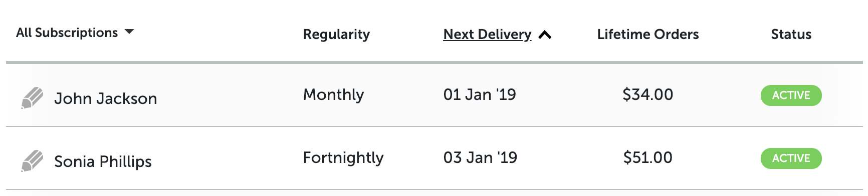Click the $34.00 lifetime orders value
The width and height of the screenshot is (868, 196).
(x=647, y=94)
